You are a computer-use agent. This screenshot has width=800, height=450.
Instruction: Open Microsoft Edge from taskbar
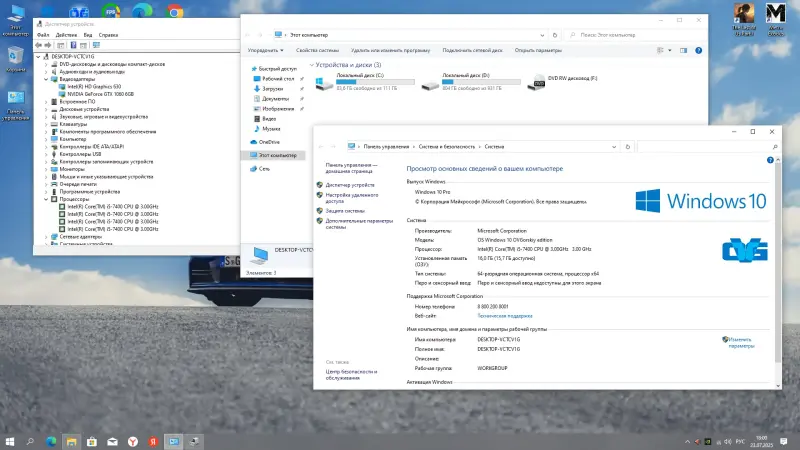coord(51,442)
